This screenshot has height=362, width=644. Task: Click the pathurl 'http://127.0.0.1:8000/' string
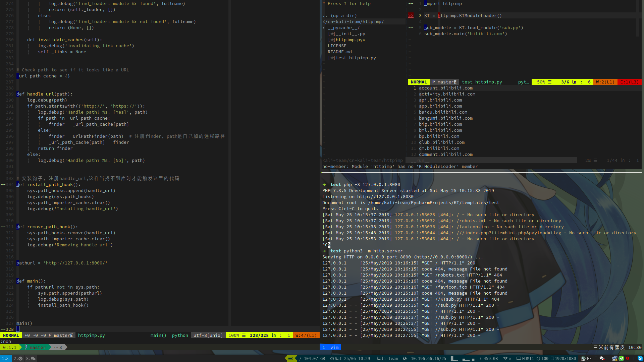(75, 263)
